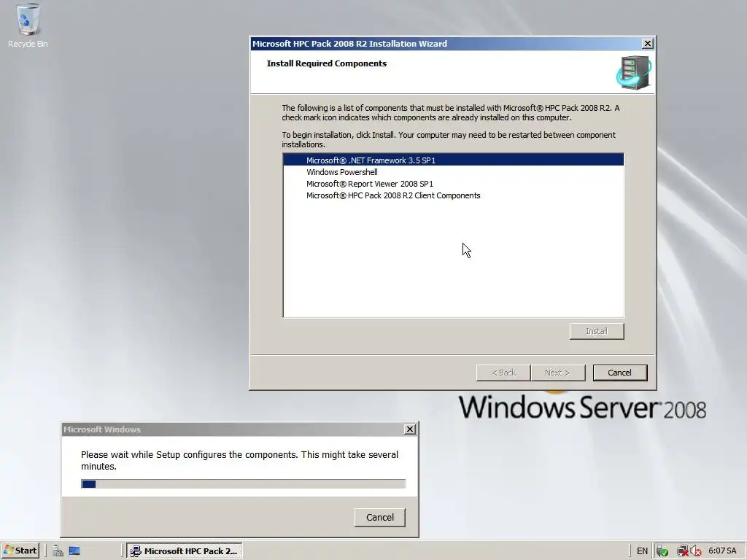Viewport: 747px width, 560px height.
Task: Click the Install Required Components heading
Action: click(x=326, y=63)
